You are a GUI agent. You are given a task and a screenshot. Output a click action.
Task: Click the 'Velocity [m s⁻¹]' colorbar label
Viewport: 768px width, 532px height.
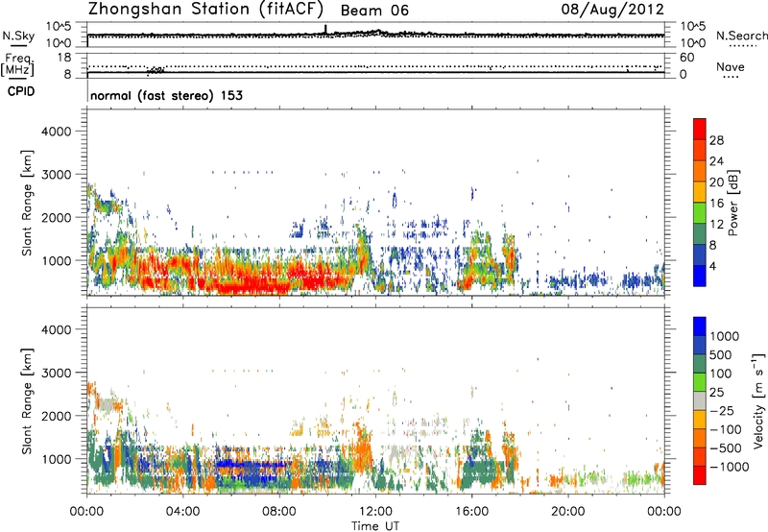[x=758, y=400]
